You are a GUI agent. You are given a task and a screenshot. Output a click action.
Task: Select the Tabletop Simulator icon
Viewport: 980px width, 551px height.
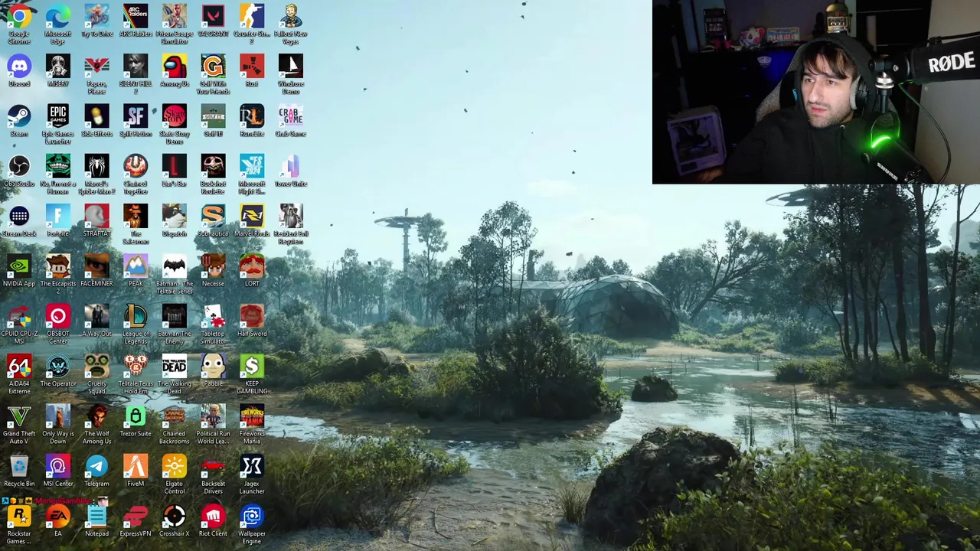point(213,316)
